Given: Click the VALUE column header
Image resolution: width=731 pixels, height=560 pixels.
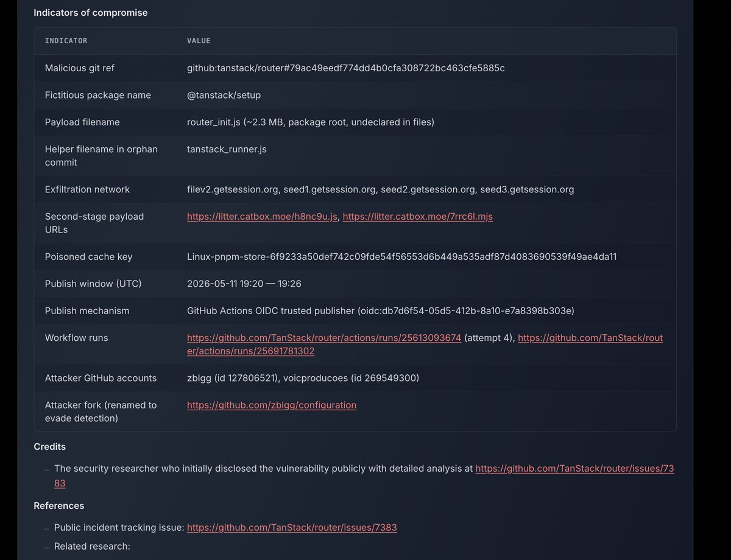Looking at the screenshot, I should pyautogui.click(x=199, y=41).
